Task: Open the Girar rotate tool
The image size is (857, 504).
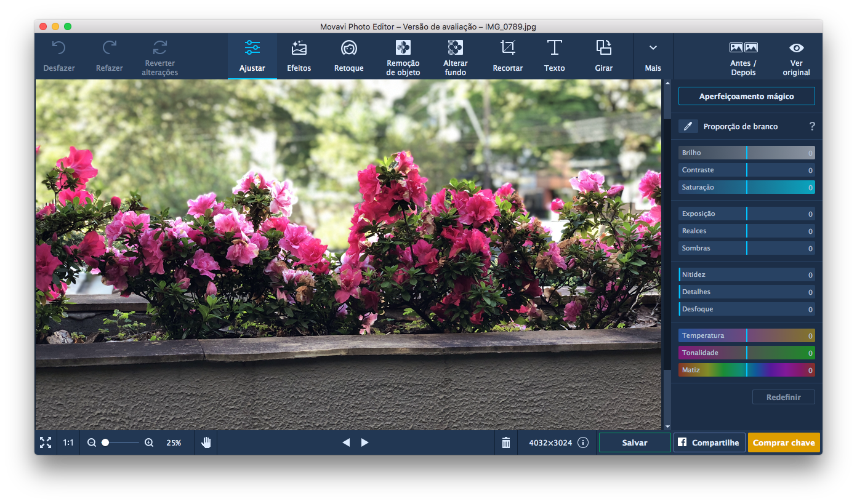Action: click(604, 57)
